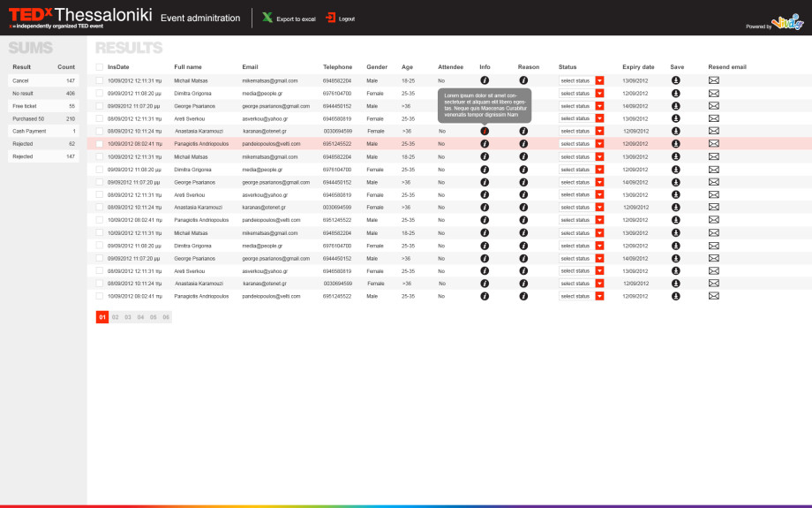Click Resend email envelope in the last row

pos(714,296)
